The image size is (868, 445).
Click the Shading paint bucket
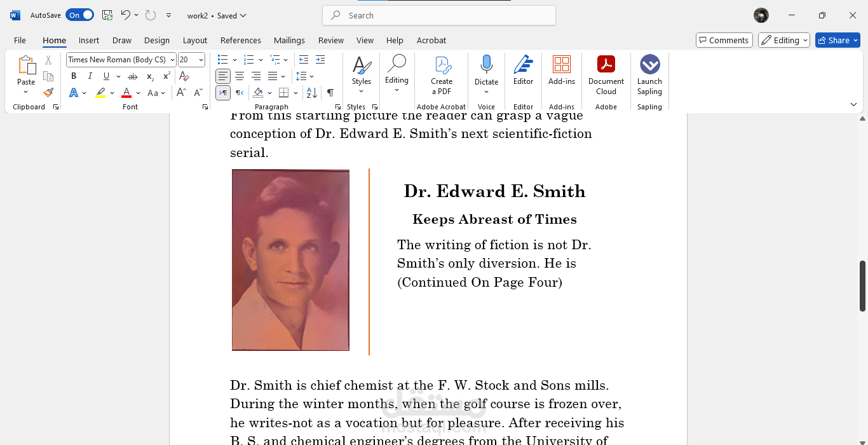point(258,93)
